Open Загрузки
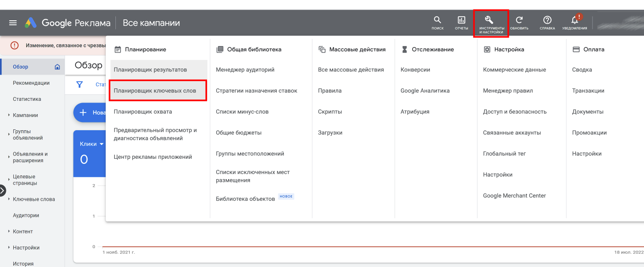This screenshot has height=267, width=644. click(x=330, y=133)
